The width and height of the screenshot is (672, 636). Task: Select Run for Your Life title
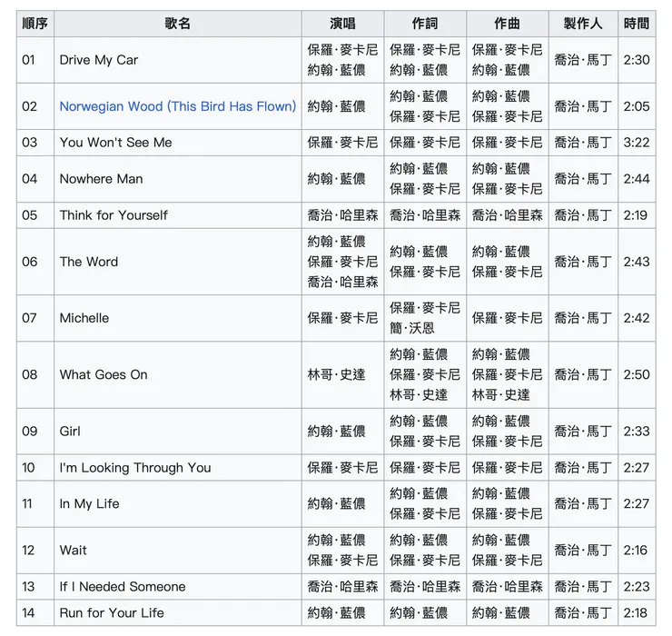(112, 613)
